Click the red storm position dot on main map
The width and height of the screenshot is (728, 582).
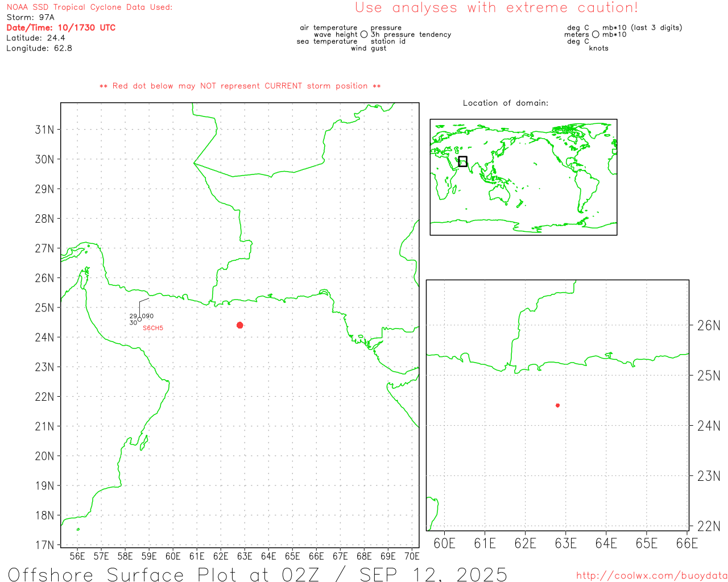click(240, 325)
